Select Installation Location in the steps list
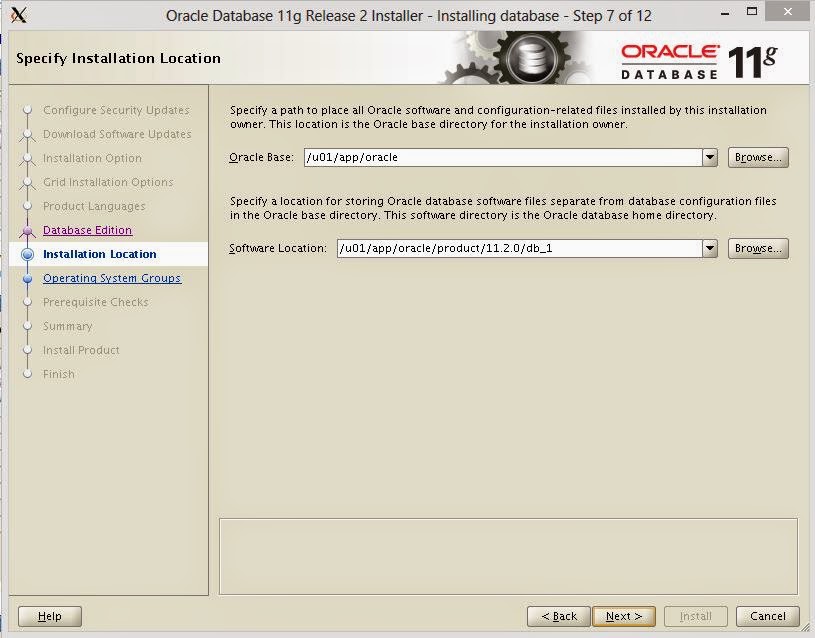The image size is (815, 638). coord(100,254)
